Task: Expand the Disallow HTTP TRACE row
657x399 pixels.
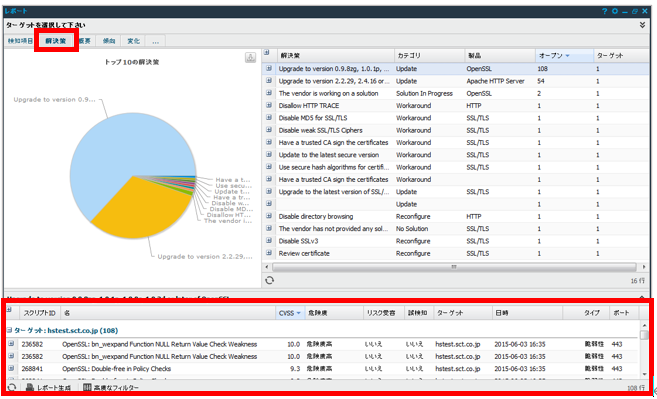Action: click(x=269, y=105)
